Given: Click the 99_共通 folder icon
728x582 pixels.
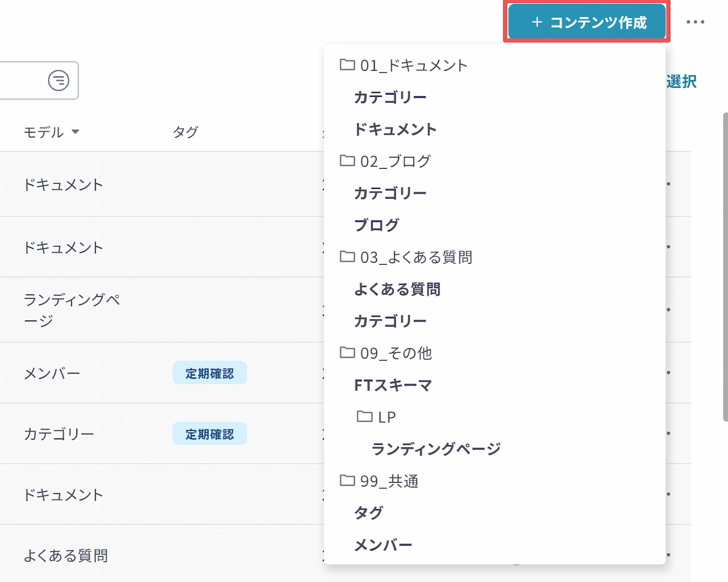Looking at the screenshot, I should [347, 481].
